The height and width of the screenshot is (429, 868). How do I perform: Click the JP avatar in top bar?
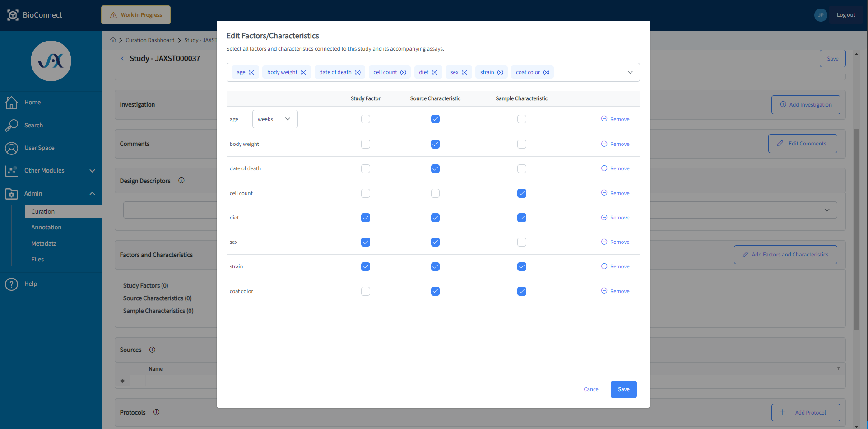coord(821,15)
